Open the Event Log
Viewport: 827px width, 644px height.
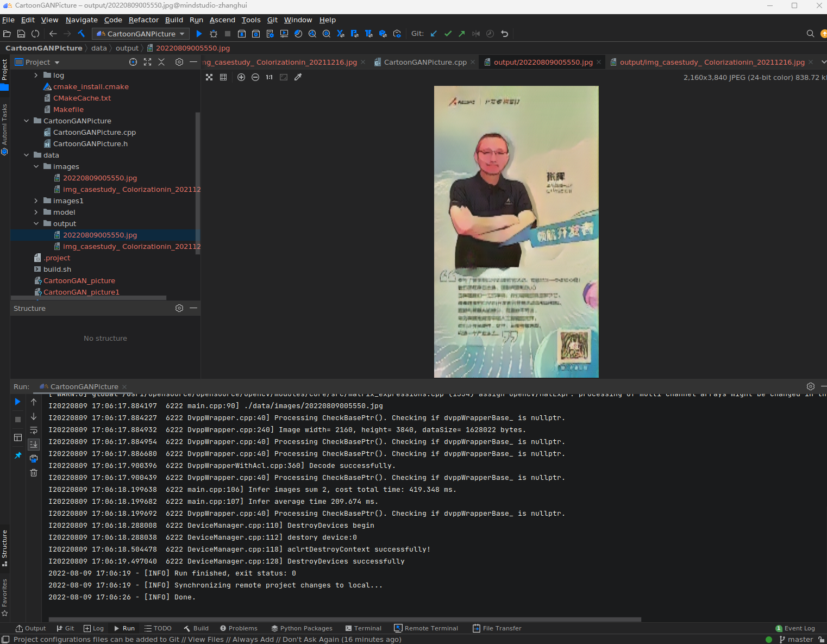pyautogui.click(x=795, y=628)
